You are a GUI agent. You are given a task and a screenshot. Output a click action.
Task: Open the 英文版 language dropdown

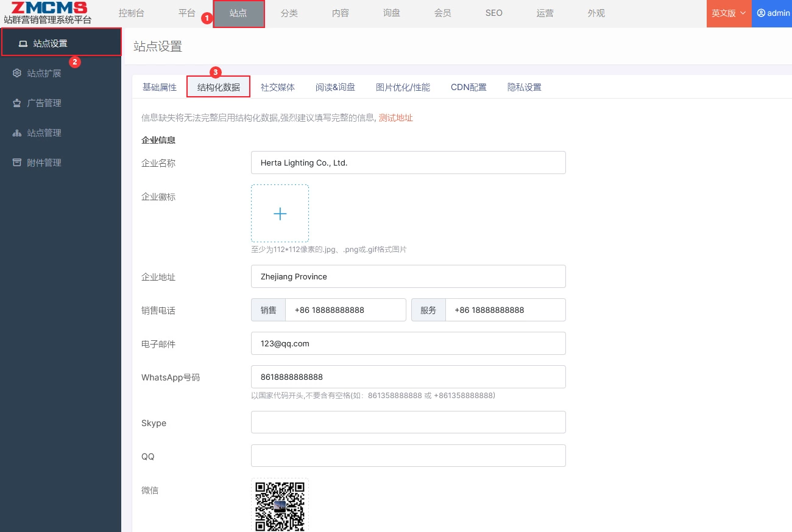tap(729, 13)
